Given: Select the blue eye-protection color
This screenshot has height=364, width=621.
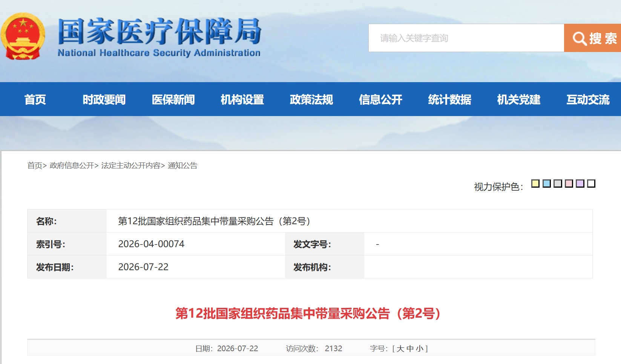Looking at the screenshot, I should [547, 184].
